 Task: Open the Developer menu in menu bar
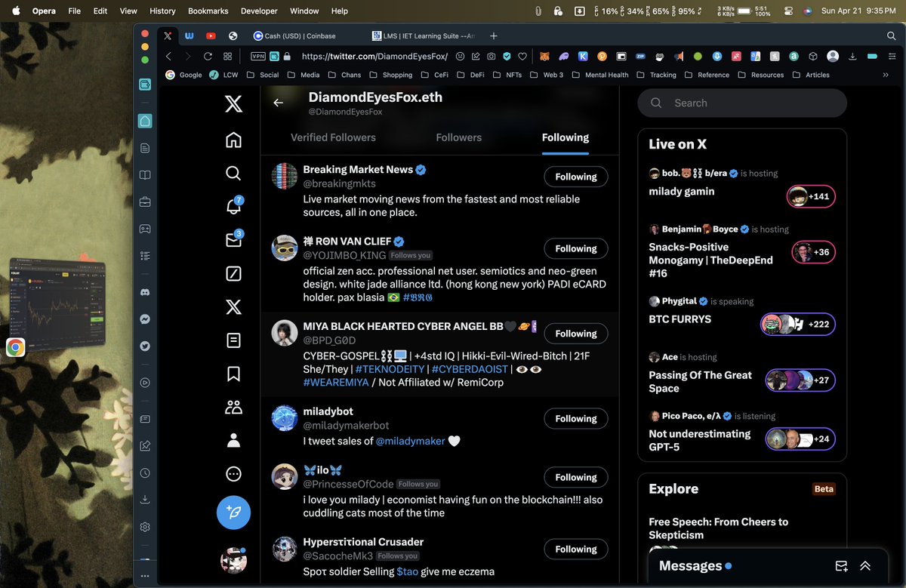(259, 11)
